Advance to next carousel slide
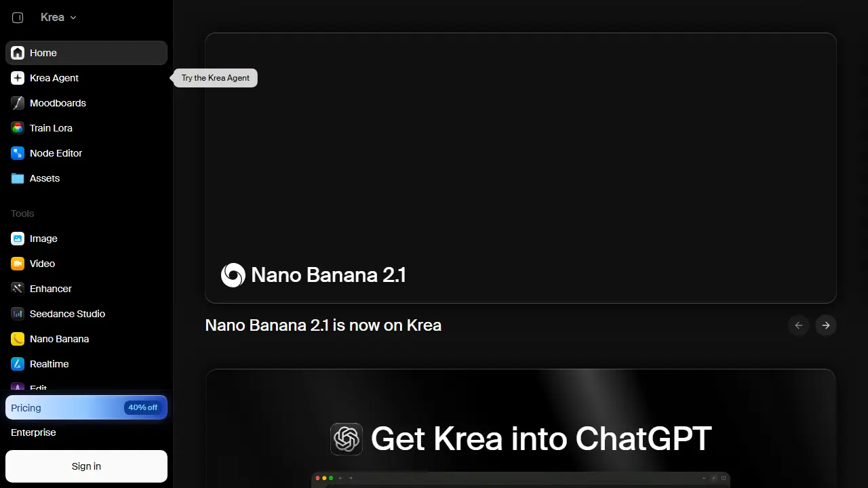Screen dimensions: 868x488 tap(826, 325)
